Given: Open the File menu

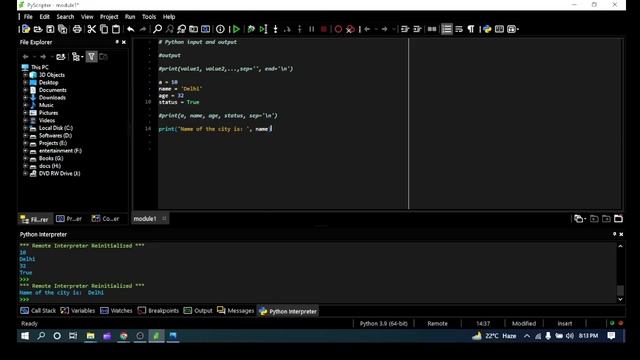Looking at the screenshot, I should tap(28, 17).
